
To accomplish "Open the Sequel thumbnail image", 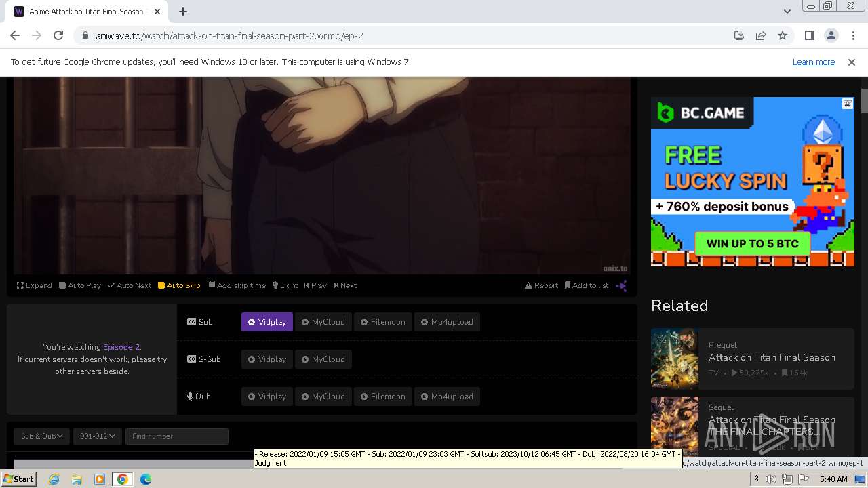I will click(675, 426).
